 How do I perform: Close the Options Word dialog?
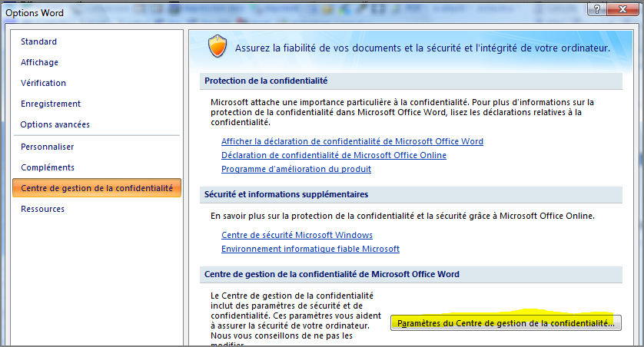pyautogui.click(x=622, y=9)
